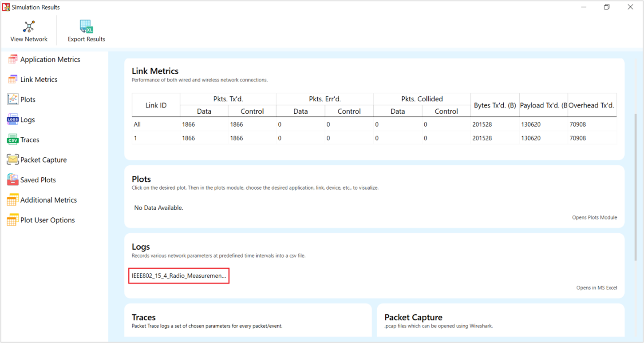Viewport: 644px width, 343px height.
Task: Click the Additional Metrics icon
Action: coord(13,200)
